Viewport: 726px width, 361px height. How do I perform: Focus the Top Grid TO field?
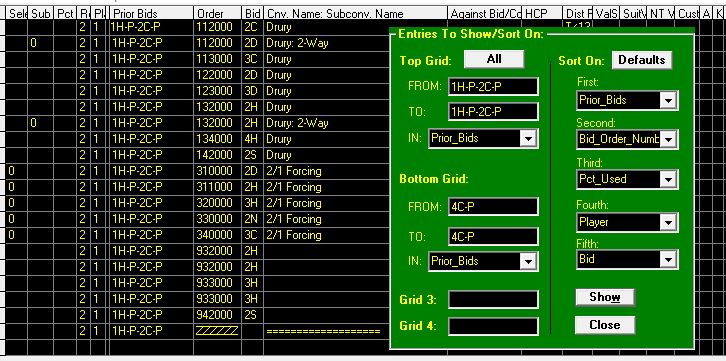pos(493,112)
